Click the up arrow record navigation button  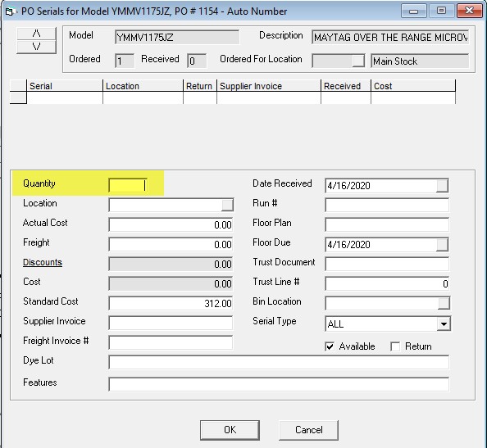[36, 34]
